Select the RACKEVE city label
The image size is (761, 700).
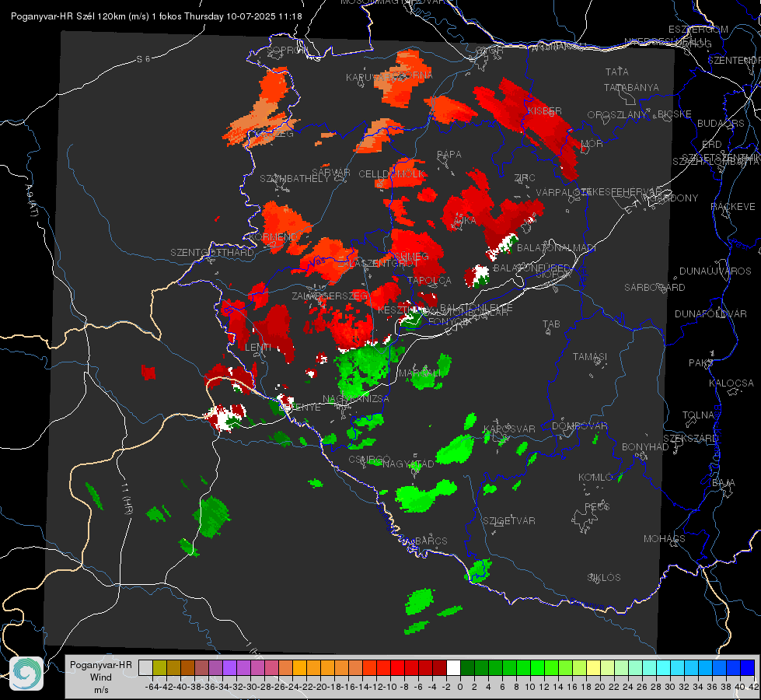[733, 207]
